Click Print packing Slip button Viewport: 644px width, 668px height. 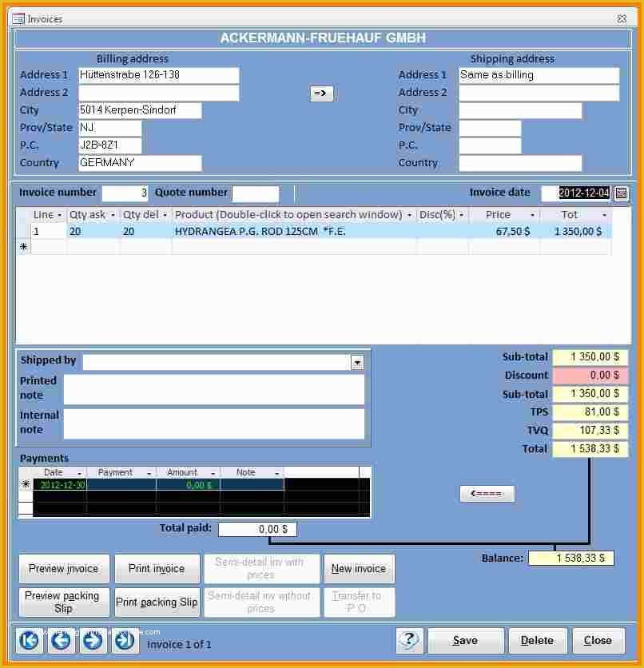click(157, 602)
